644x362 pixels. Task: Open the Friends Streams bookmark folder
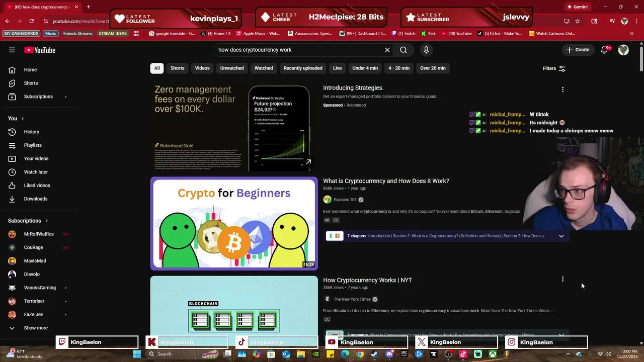tap(77, 34)
